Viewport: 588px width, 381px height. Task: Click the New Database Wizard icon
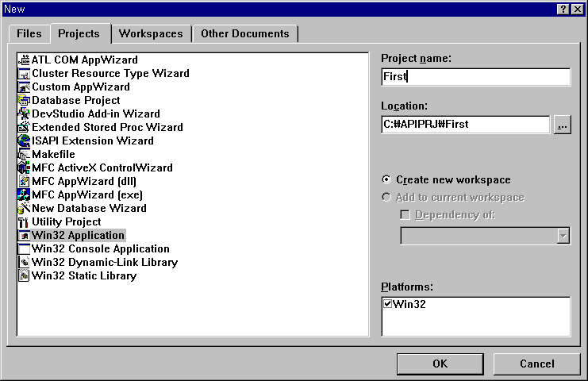tap(24, 209)
